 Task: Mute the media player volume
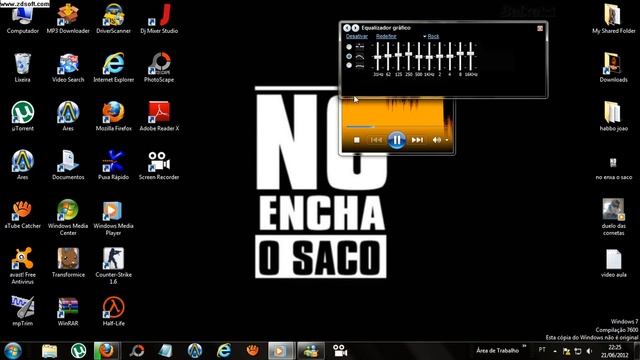pos(436,140)
